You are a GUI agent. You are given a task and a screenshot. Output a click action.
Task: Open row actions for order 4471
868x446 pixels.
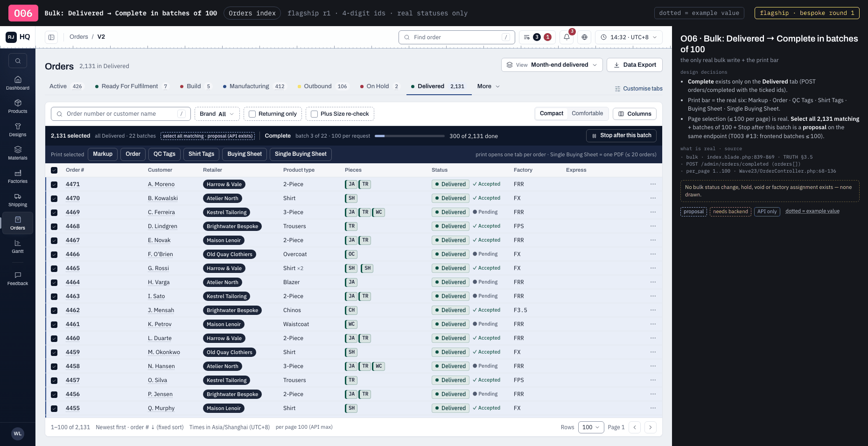click(653, 184)
